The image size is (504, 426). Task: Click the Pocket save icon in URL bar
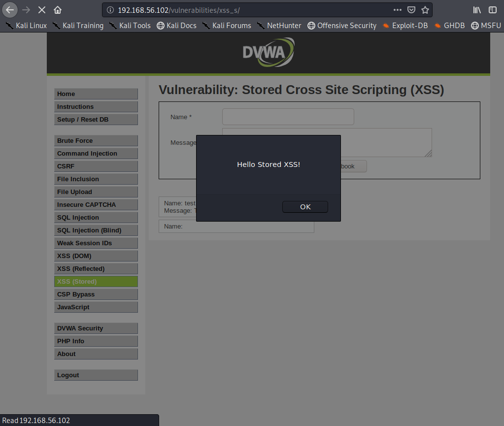click(x=411, y=10)
